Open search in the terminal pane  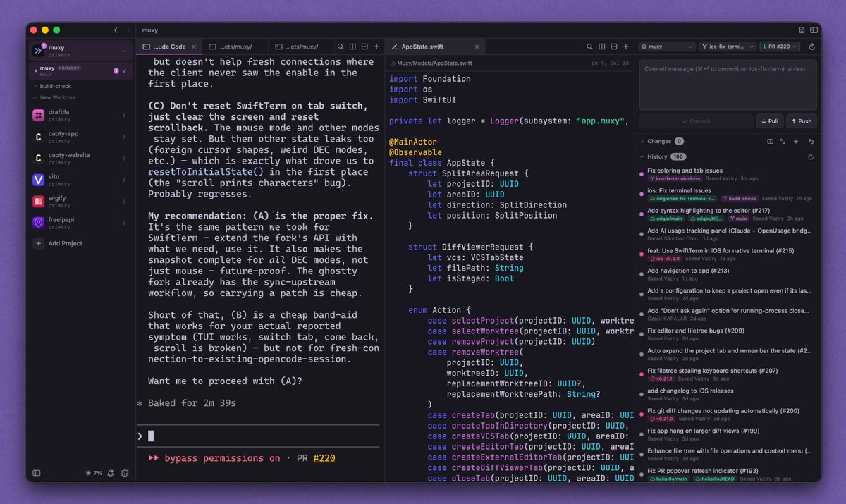341,47
